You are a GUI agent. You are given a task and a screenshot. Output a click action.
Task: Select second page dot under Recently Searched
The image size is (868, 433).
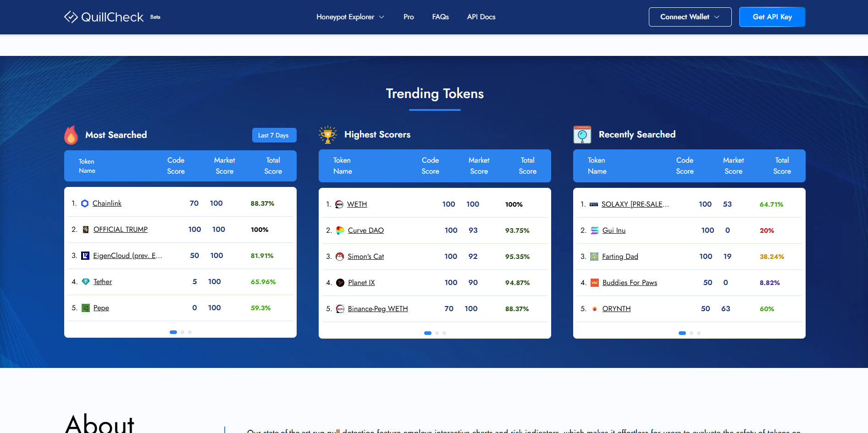click(691, 333)
